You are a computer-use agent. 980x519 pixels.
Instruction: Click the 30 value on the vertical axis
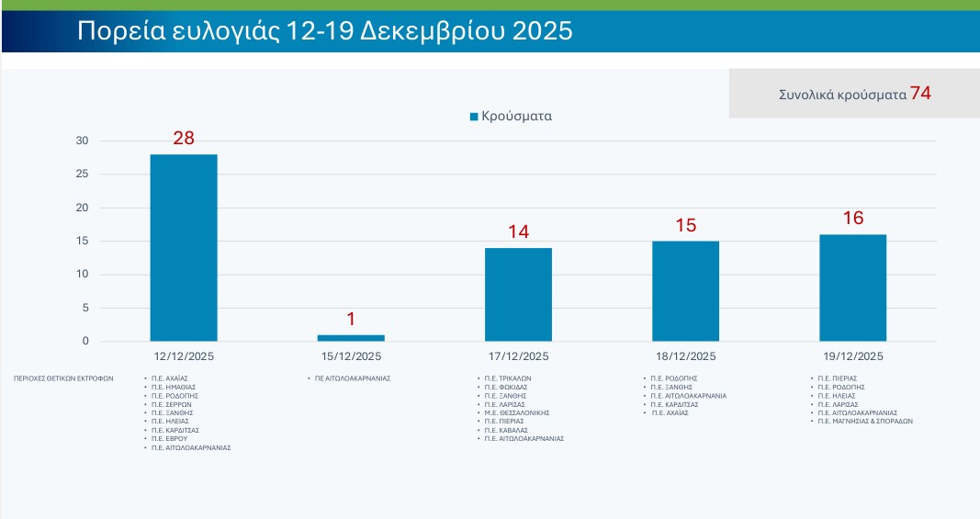pyautogui.click(x=82, y=141)
